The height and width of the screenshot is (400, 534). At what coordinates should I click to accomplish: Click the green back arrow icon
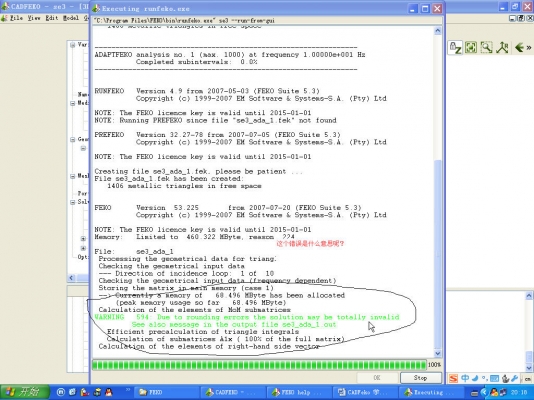[x=519, y=47]
